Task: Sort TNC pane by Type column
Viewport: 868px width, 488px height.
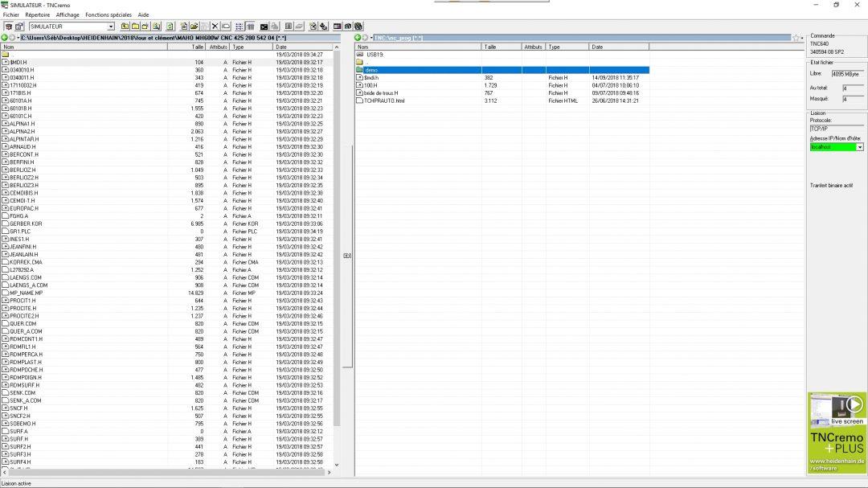Action: 567,47
